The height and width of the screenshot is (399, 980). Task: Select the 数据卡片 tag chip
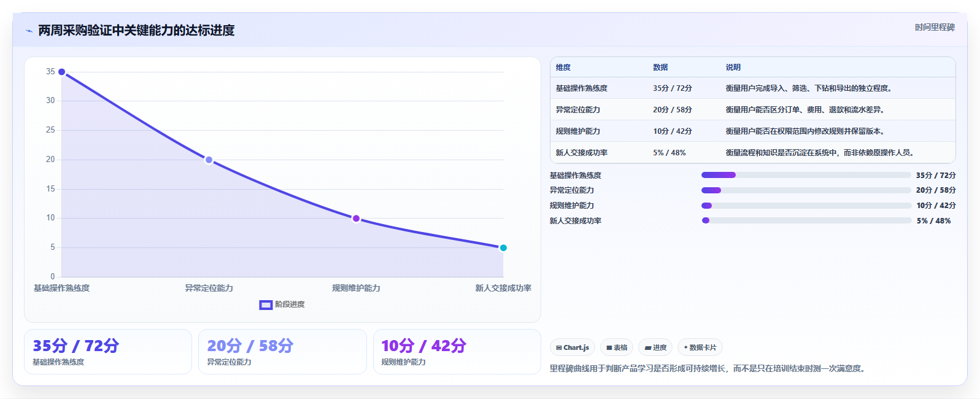pos(700,347)
